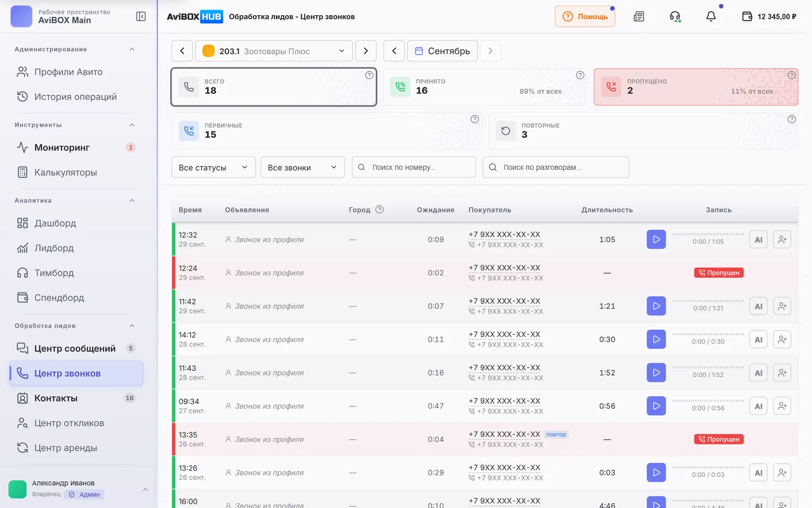Seek the 12:32 call audio waveform
812x508 pixels.
click(708, 234)
